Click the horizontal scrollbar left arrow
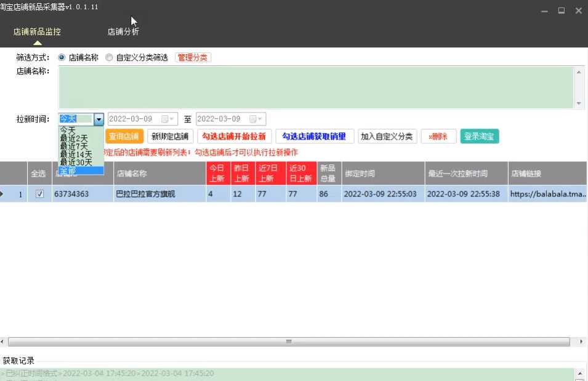 point(4,341)
